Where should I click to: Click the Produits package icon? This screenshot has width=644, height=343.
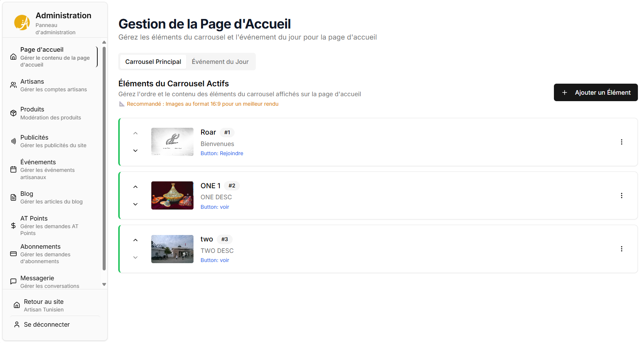point(13,113)
